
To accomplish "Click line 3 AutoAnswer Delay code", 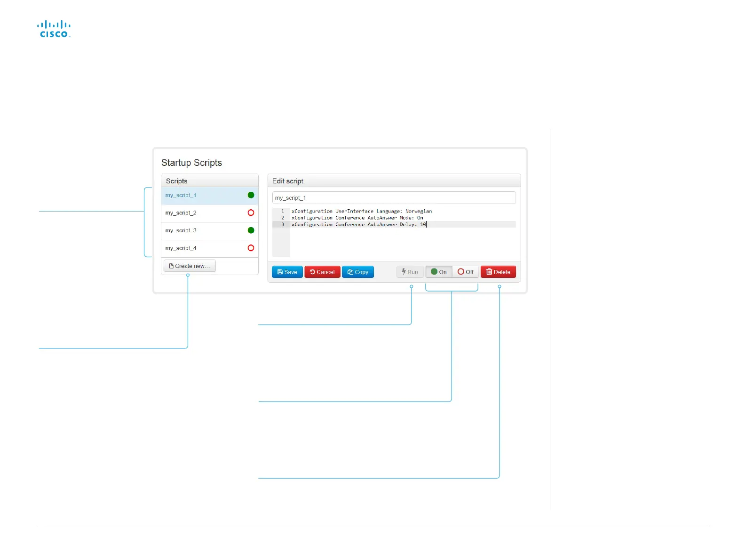I will (x=359, y=225).
